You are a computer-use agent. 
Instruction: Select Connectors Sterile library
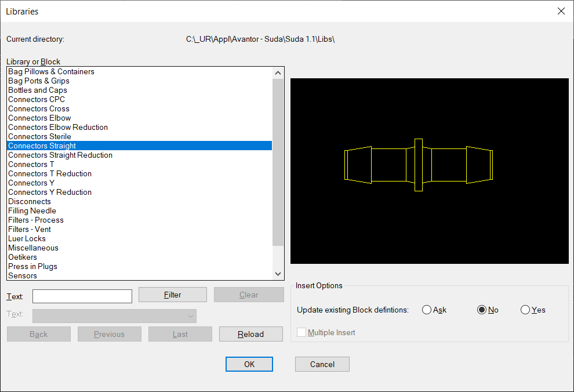coord(140,136)
